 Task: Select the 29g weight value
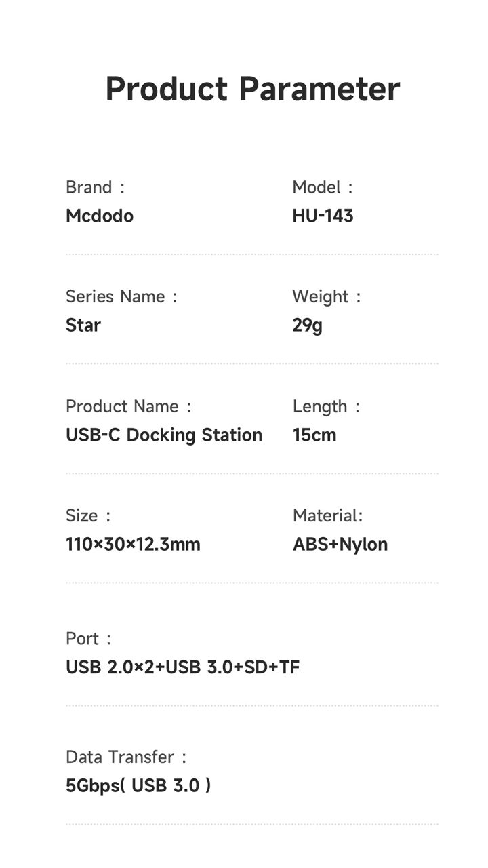tap(307, 325)
